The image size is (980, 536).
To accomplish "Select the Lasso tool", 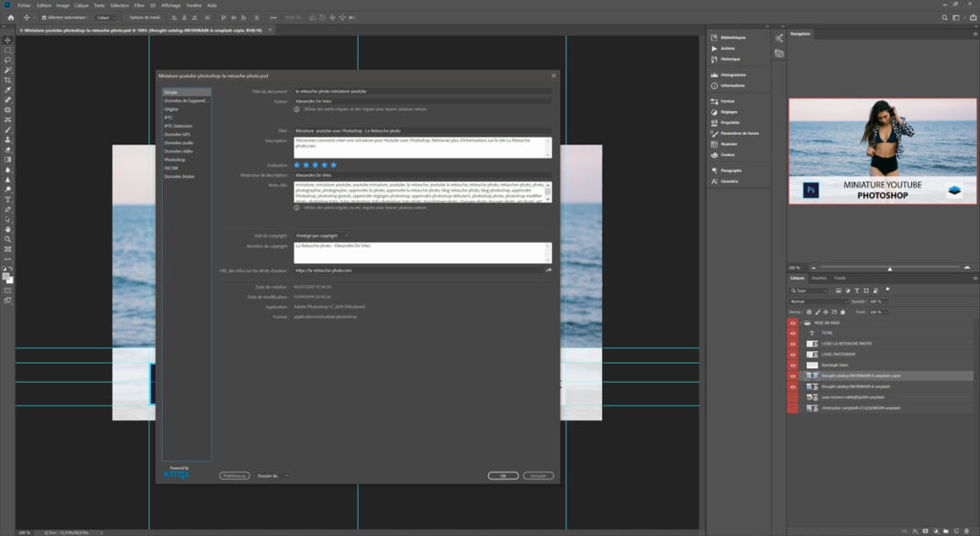I will point(8,60).
